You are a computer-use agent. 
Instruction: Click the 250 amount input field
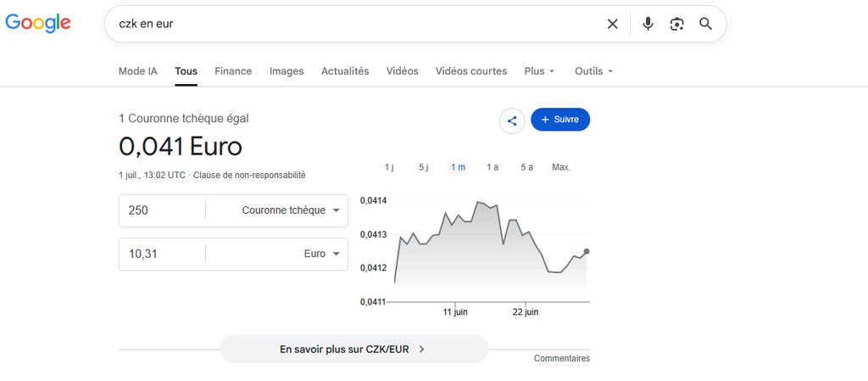[x=162, y=210]
